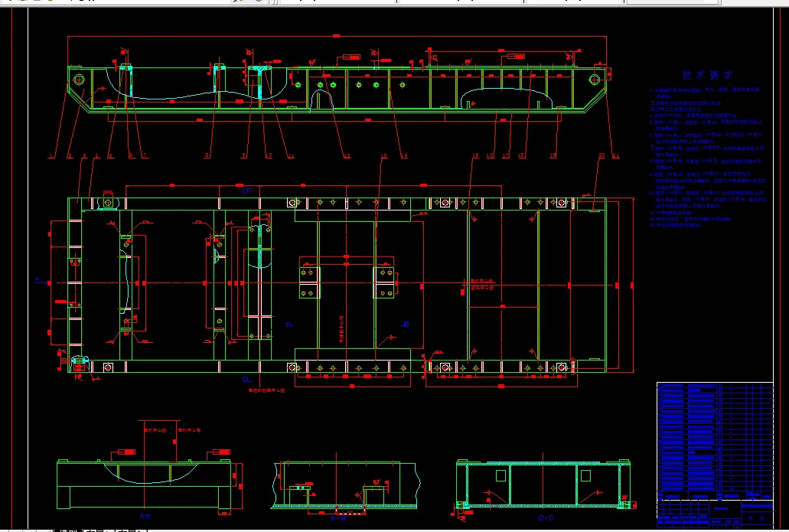The image size is (789, 532).
Task: Select the A向 view label
Action: click(145, 516)
